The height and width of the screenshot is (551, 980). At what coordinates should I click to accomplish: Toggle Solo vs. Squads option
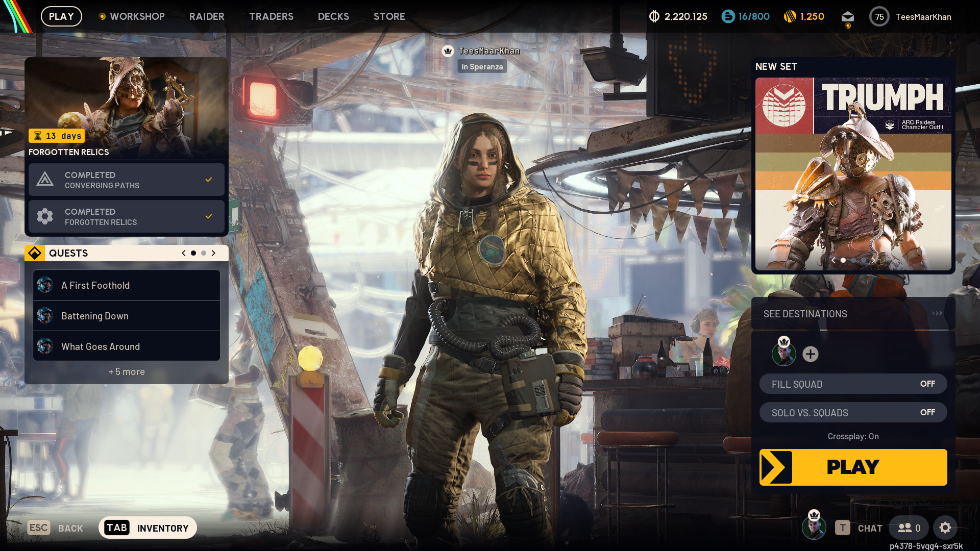tap(853, 413)
